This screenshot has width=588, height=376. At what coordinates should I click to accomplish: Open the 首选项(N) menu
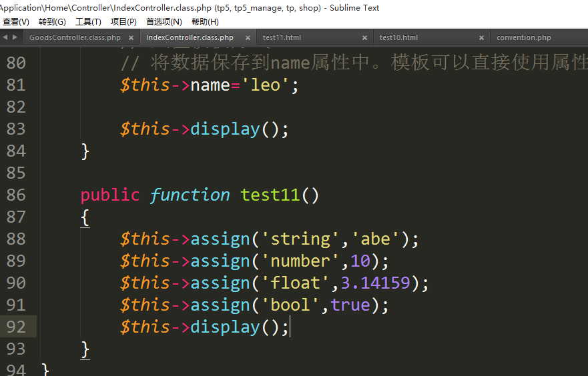pos(164,22)
